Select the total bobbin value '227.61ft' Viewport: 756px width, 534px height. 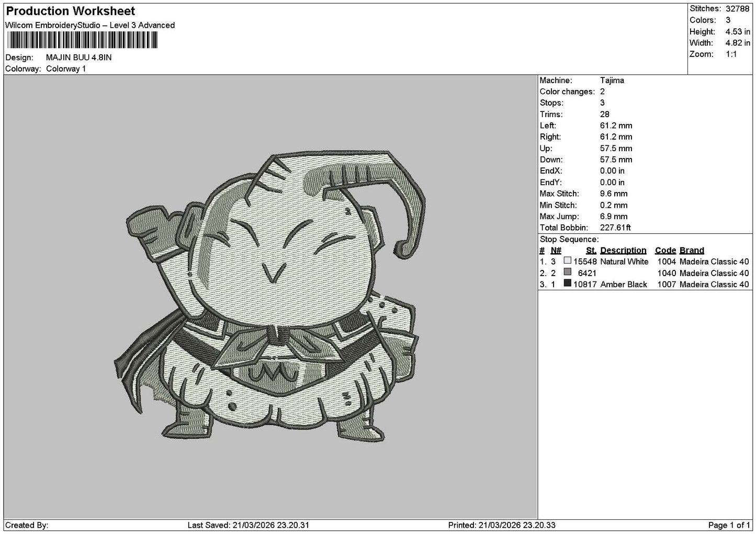pyautogui.click(x=616, y=228)
